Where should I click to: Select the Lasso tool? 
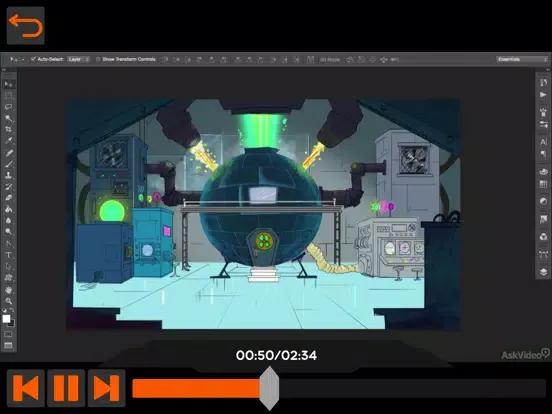point(8,107)
